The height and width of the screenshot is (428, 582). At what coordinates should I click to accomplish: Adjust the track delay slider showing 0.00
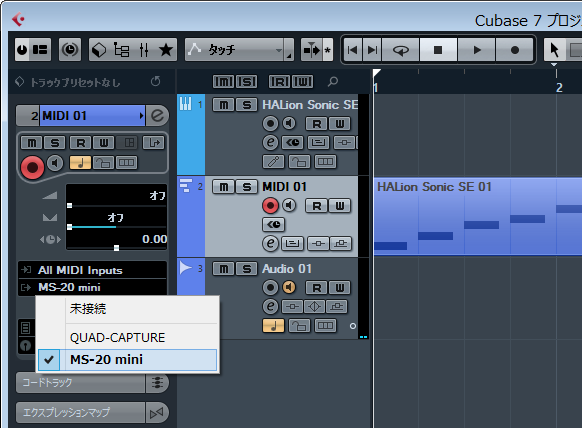pos(116,241)
